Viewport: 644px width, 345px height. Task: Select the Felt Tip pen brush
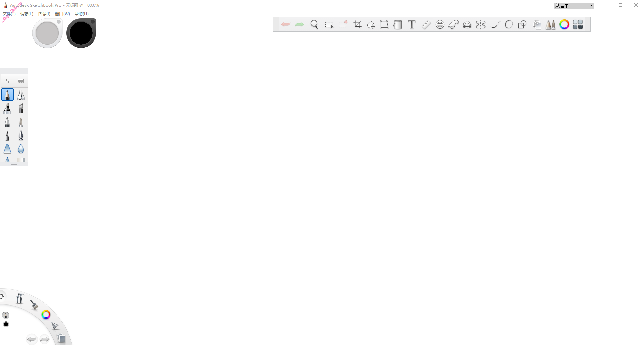[7, 135]
